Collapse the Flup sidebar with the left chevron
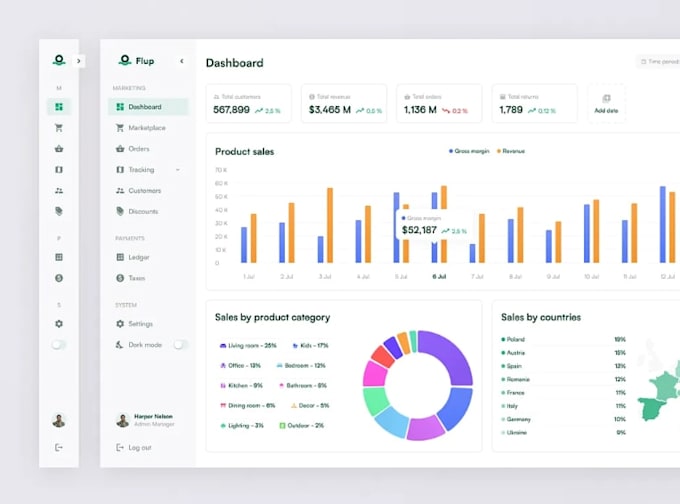Image resolution: width=680 pixels, height=504 pixels. pyautogui.click(x=182, y=61)
